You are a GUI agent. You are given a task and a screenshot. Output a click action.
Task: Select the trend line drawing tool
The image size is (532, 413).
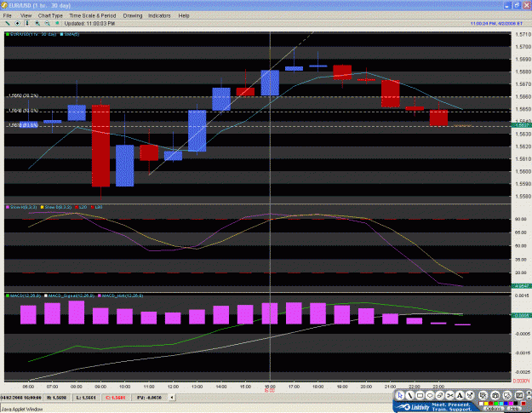pyautogui.click(x=7, y=23)
